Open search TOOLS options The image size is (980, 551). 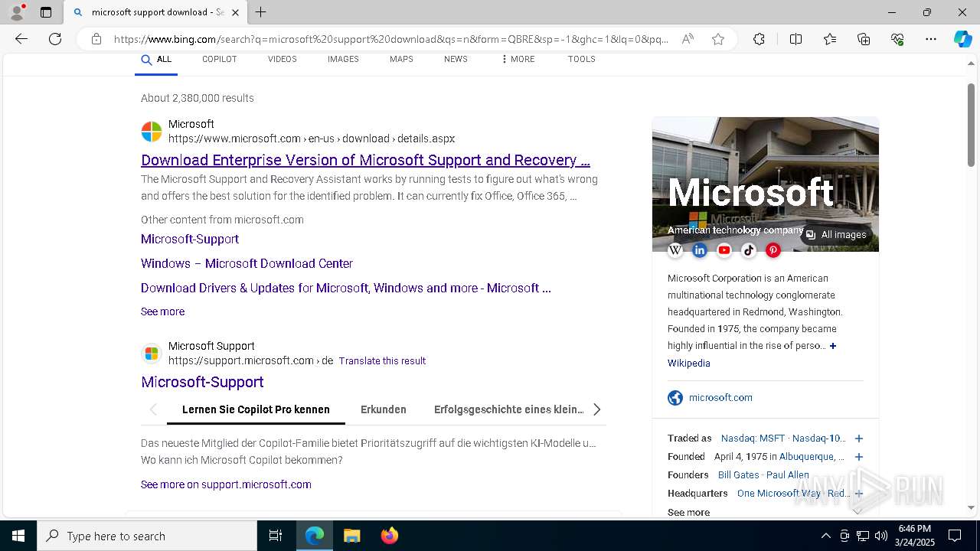click(581, 59)
